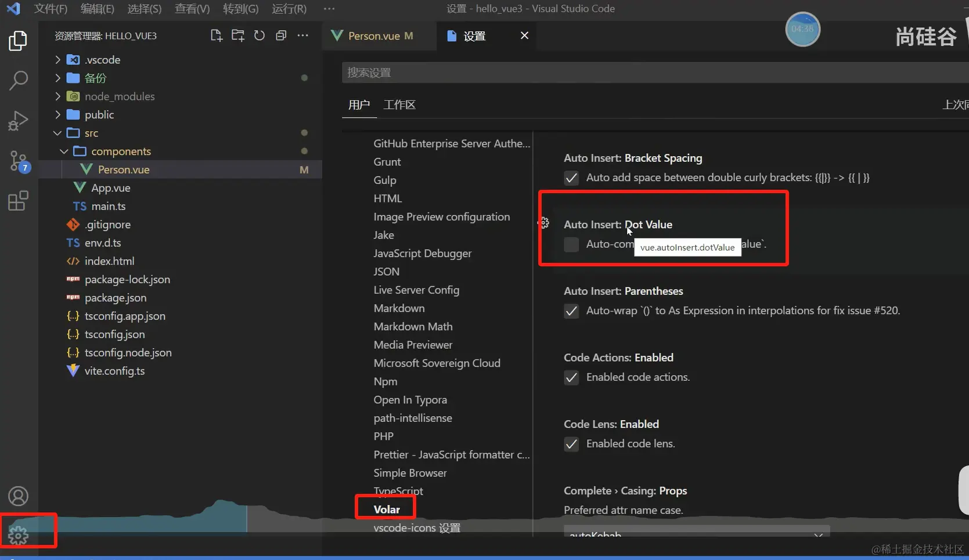969x560 pixels.
Task: Select 用户 settings tab
Action: pyautogui.click(x=359, y=104)
